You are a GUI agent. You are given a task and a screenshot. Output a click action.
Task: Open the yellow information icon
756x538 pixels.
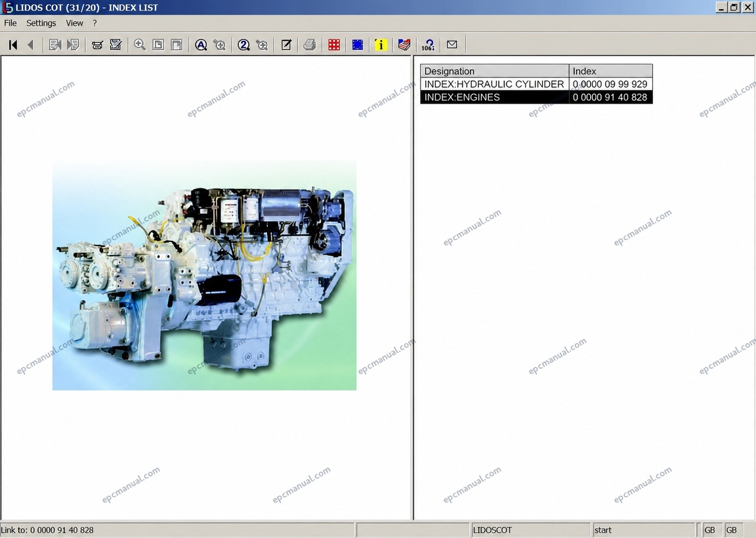(x=381, y=45)
